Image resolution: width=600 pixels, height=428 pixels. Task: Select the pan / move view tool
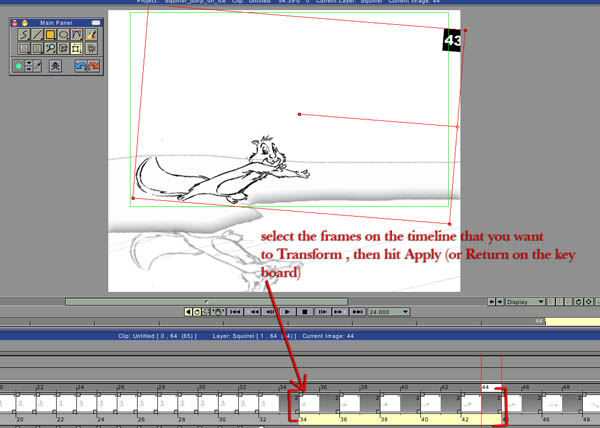pos(63,49)
